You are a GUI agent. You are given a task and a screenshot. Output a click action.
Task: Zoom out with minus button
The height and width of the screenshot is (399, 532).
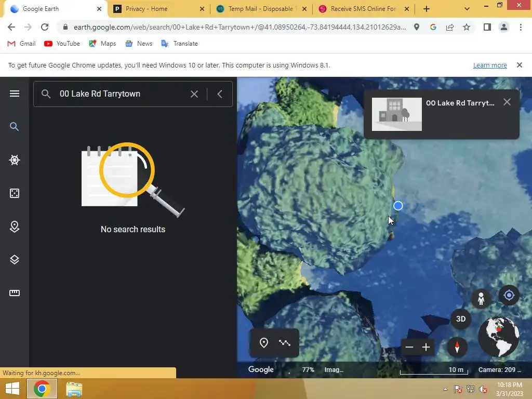[409, 347]
